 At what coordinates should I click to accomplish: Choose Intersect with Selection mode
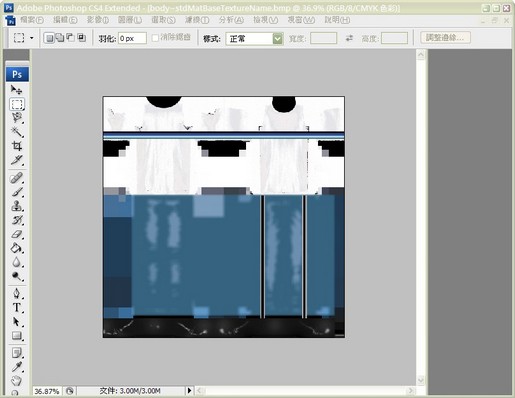pos(81,38)
